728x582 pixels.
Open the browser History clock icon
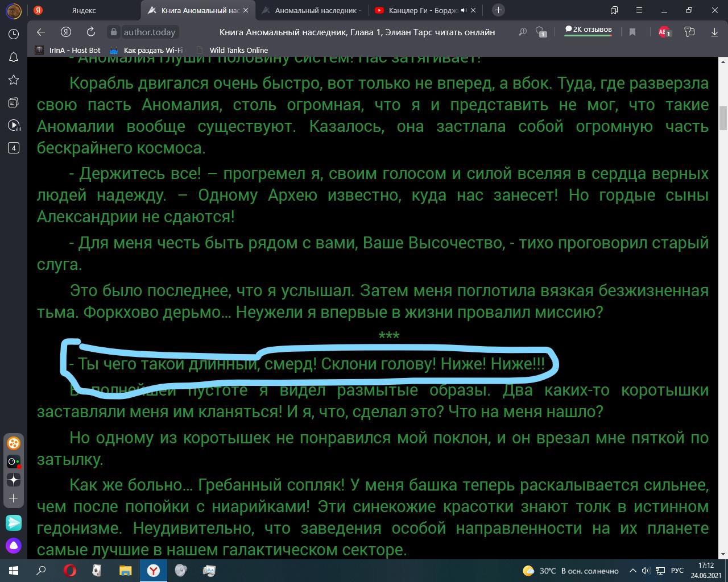click(x=14, y=34)
